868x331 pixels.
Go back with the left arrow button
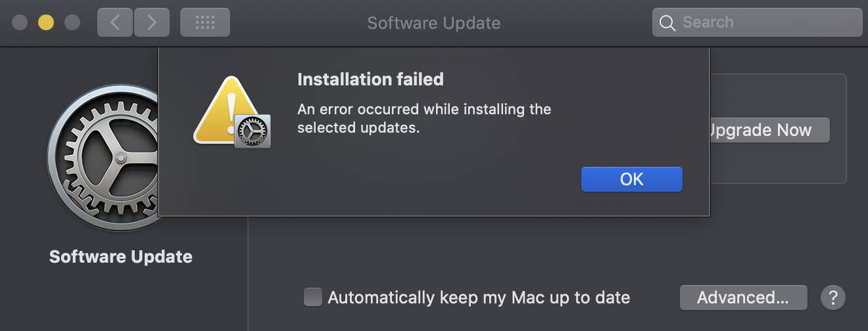[115, 23]
